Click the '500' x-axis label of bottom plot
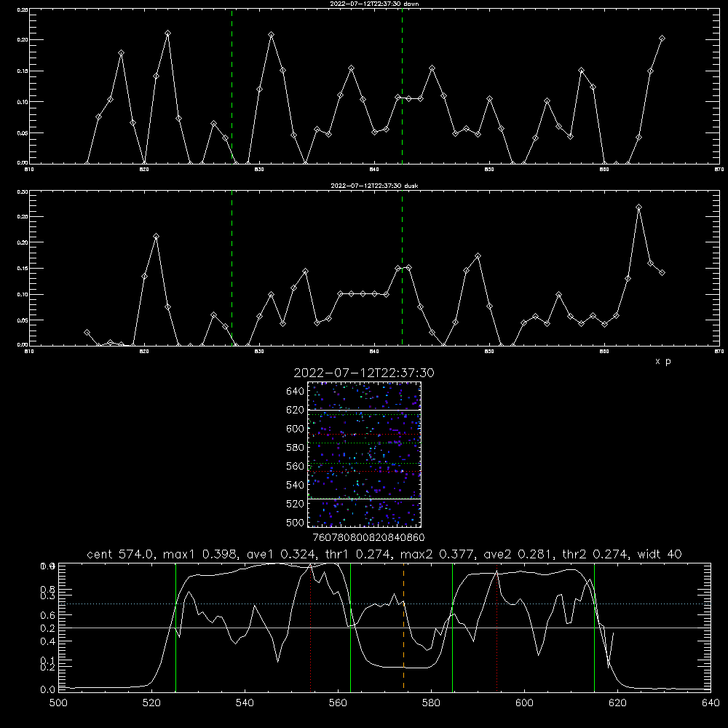728x728 pixels. pyautogui.click(x=58, y=703)
